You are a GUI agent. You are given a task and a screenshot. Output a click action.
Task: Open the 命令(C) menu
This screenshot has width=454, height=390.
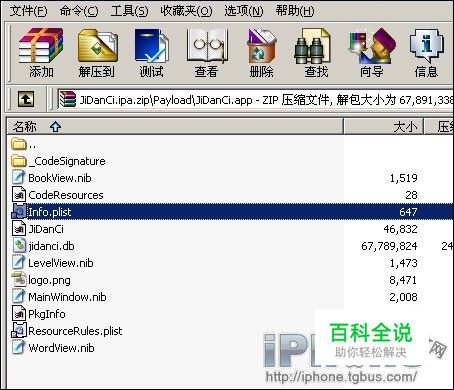click(79, 11)
